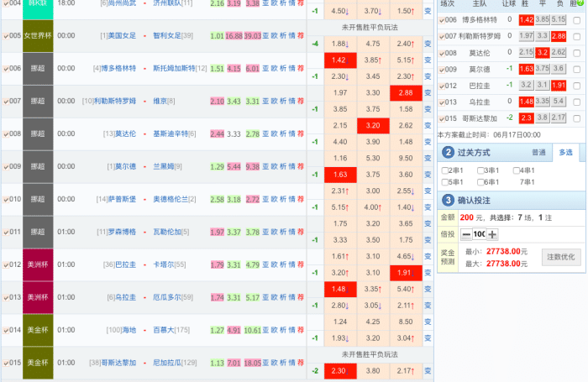Increase the bet multiplier with plus

492,235
